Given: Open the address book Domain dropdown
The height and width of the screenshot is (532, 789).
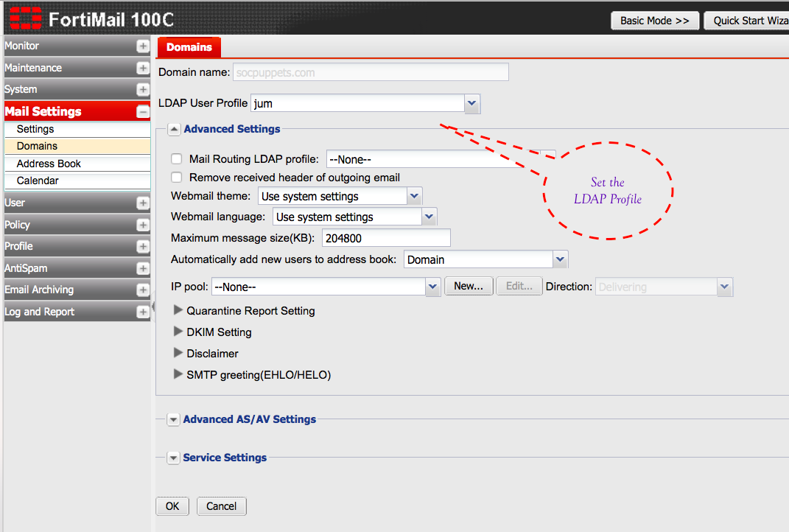Looking at the screenshot, I should (560, 259).
